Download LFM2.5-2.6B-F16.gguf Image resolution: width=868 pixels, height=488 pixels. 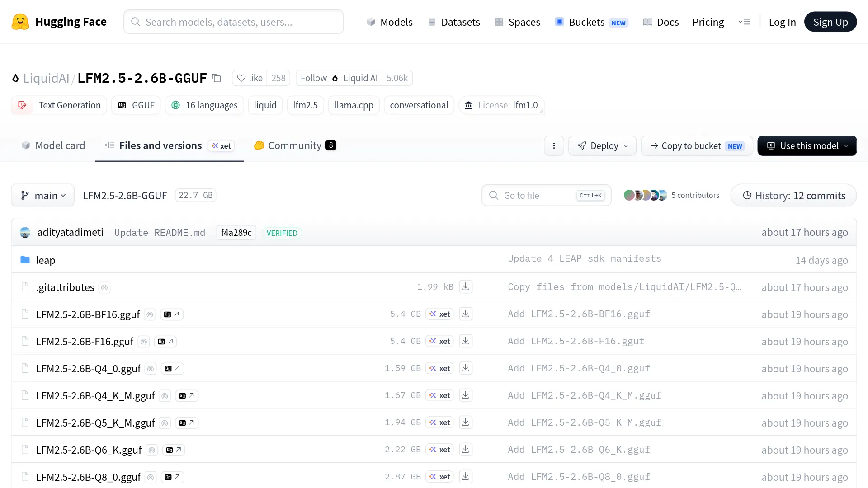tap(466, 341)
